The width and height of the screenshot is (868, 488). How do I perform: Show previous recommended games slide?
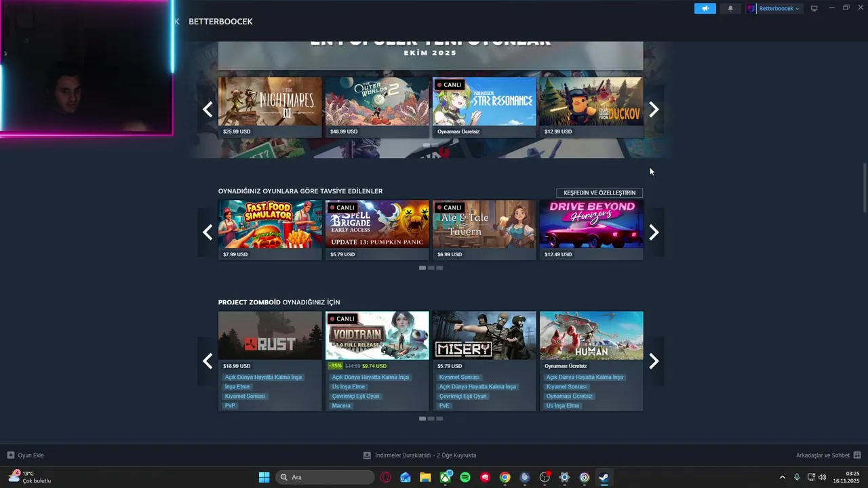208,232
